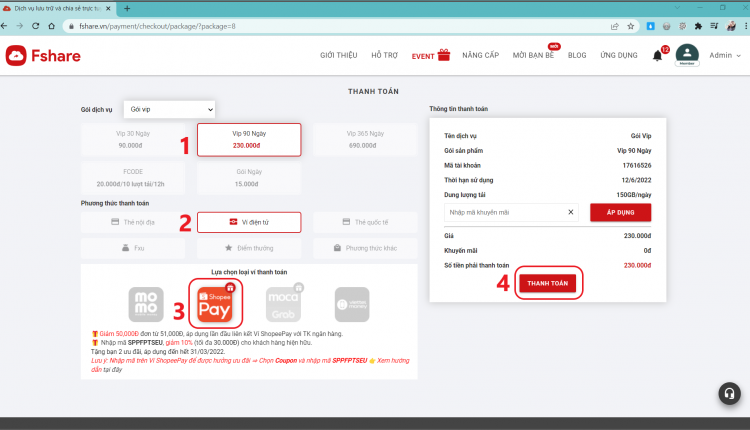The image size is (750, 430).
Task: Open NÂNG CẤP menu item
Action: coord(481,55)
